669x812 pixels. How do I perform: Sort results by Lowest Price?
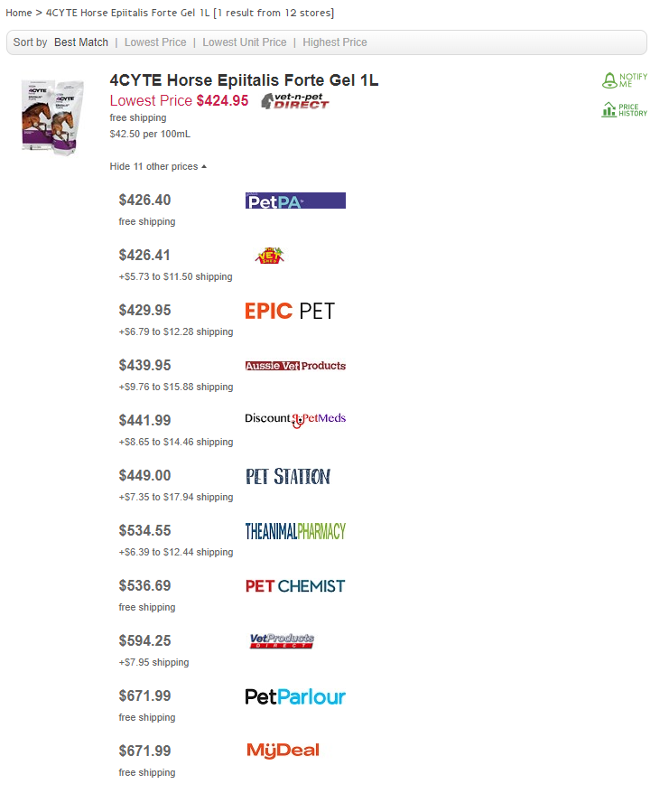[155, 42]
